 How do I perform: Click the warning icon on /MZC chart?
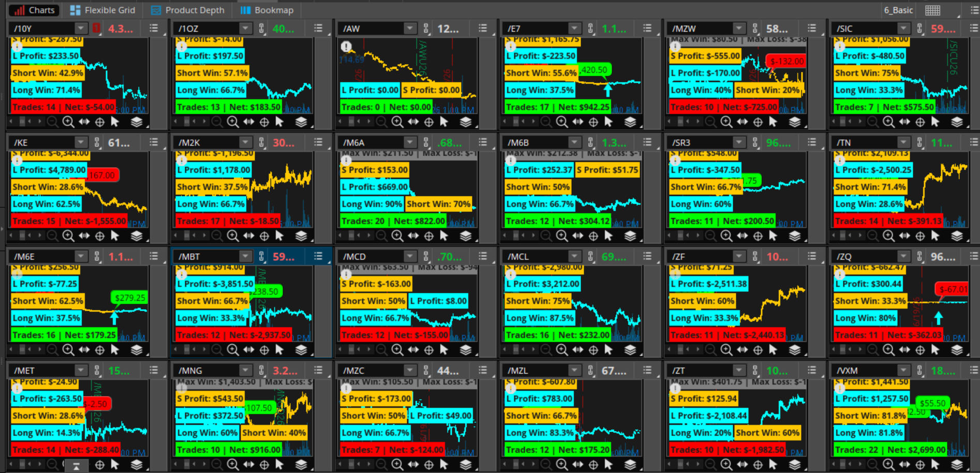coord(346,388)
